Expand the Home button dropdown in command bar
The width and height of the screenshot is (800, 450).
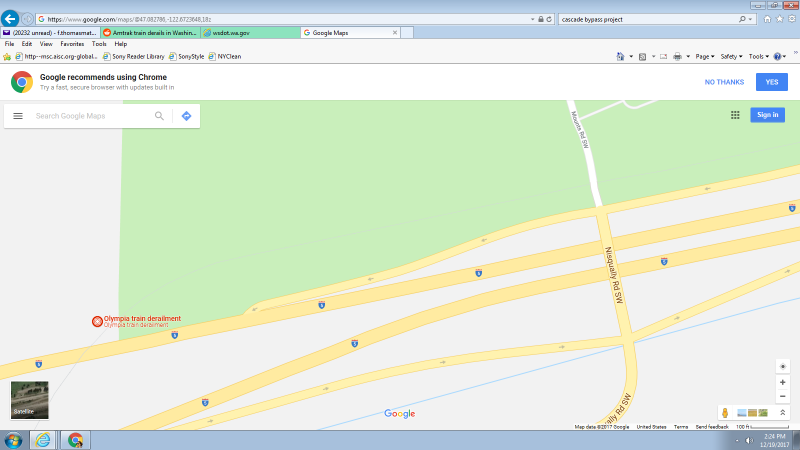click(631, 57)
